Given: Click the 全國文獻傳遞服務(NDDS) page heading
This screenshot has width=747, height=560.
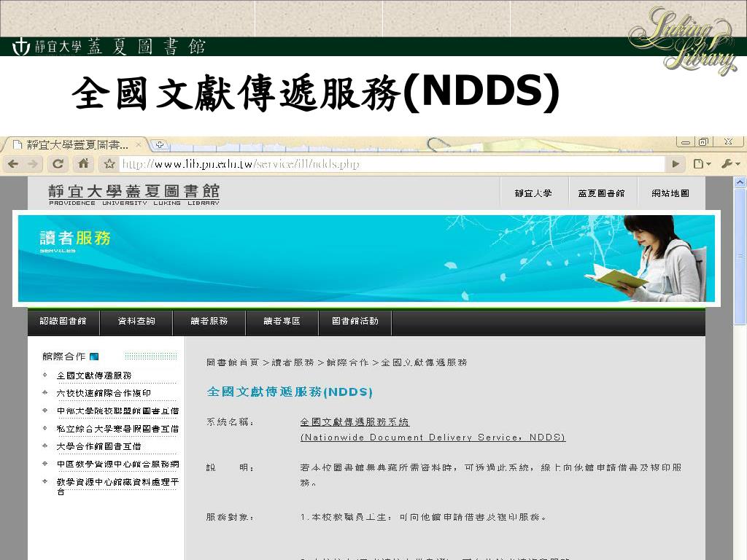Looking at the screenshot, I should [289, 392].
